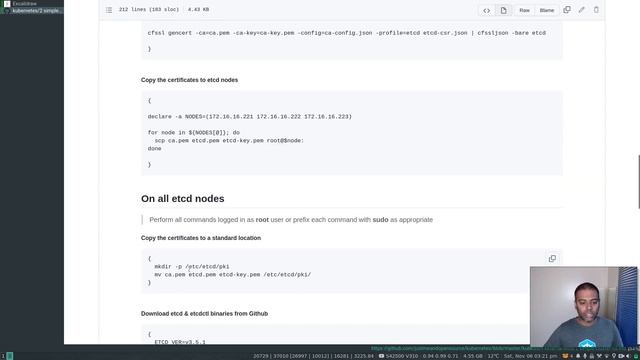Click the page scrollbar thumb on the right edge
640x360 pixels.
(638, 182)
